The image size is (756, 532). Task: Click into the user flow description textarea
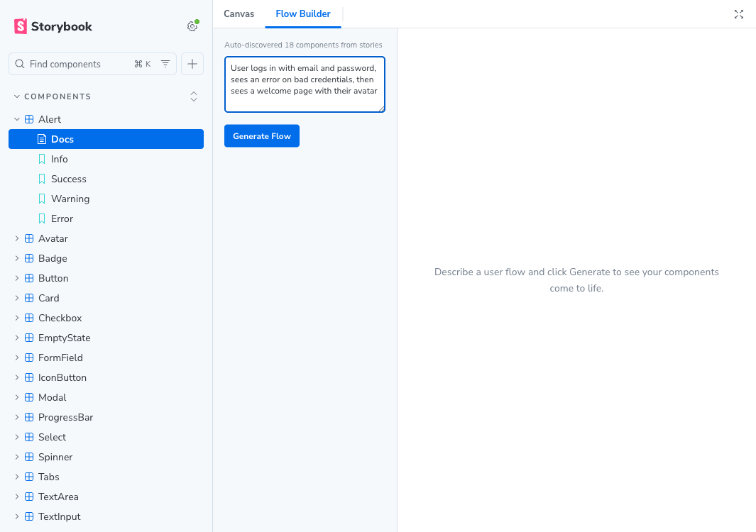point(305,84)
